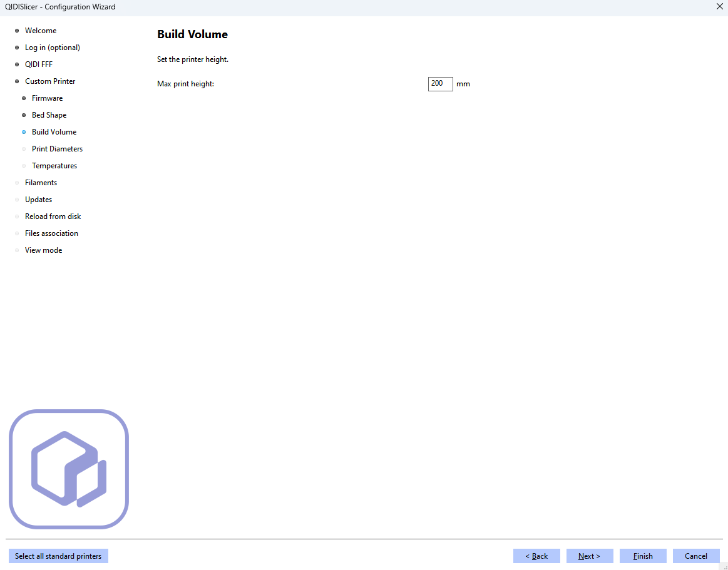The image size is (728, 570).
Task: Open the Filaments page
Action: coord(41,183)
